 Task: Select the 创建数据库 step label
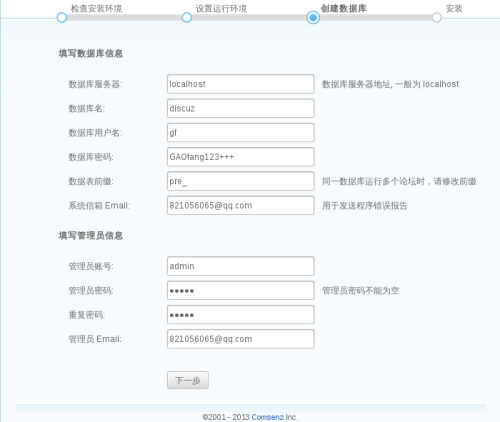point(343,8)
